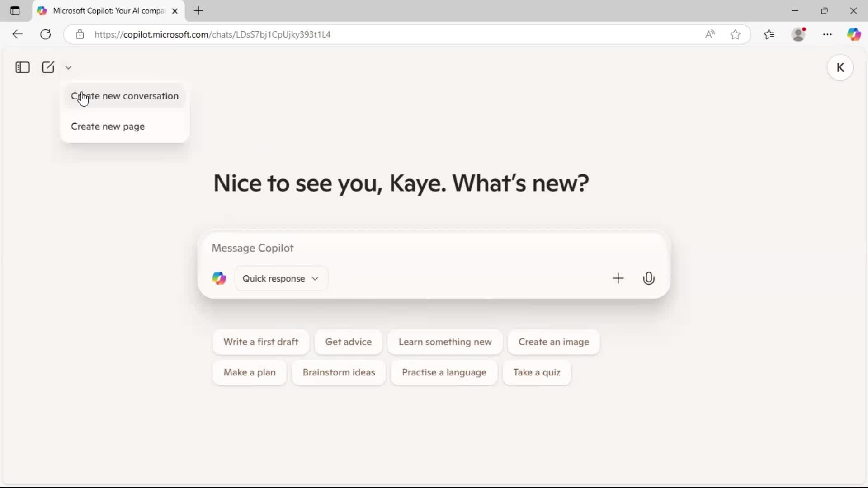
Task: Click the Read aloud icon in address bar
Action: pos(710,34)
